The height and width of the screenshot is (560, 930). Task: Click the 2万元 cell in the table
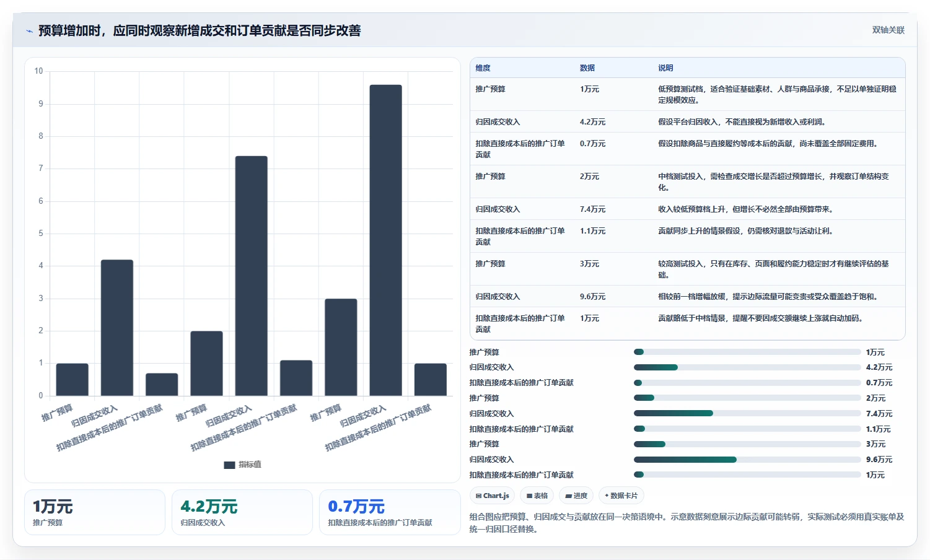click(x=589, y=177)
